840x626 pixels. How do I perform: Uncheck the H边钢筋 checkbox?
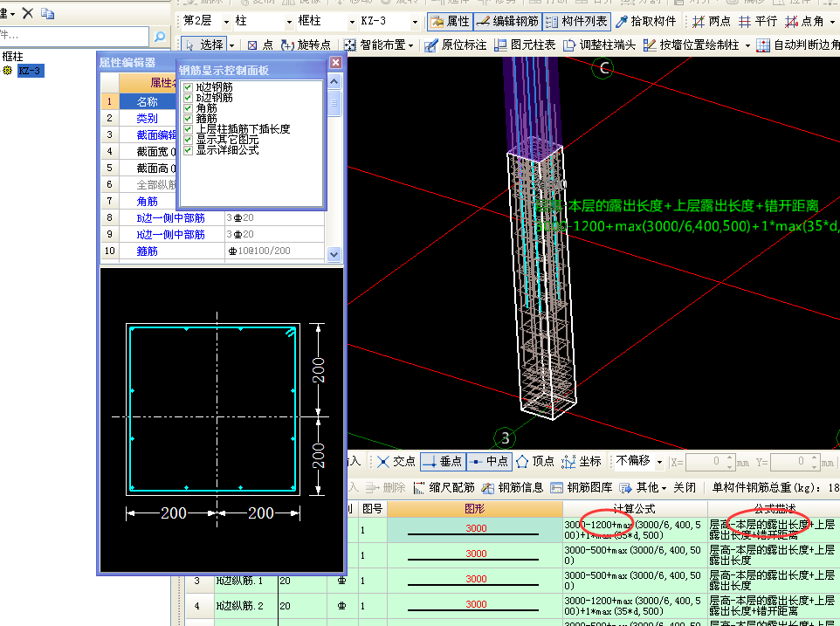point(188,87)
